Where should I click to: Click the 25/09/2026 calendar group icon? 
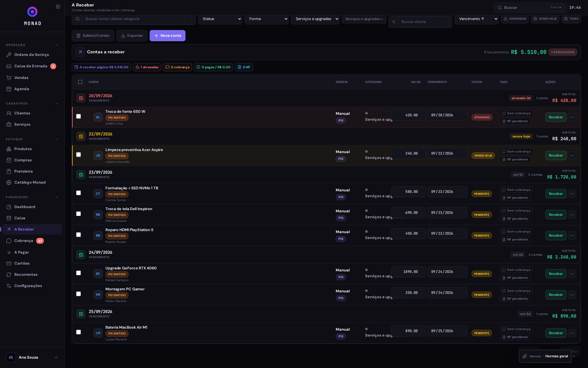81,314
